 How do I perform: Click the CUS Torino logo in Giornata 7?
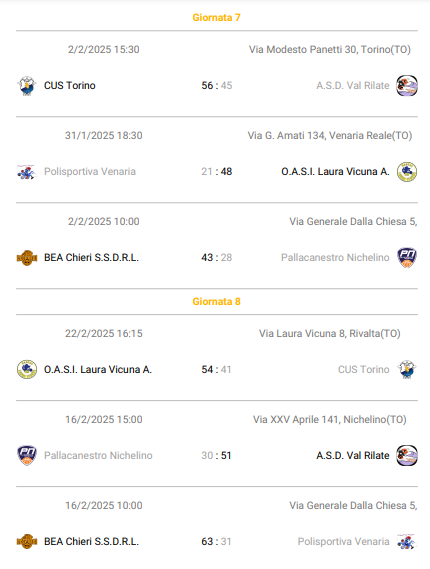[27, 86]
